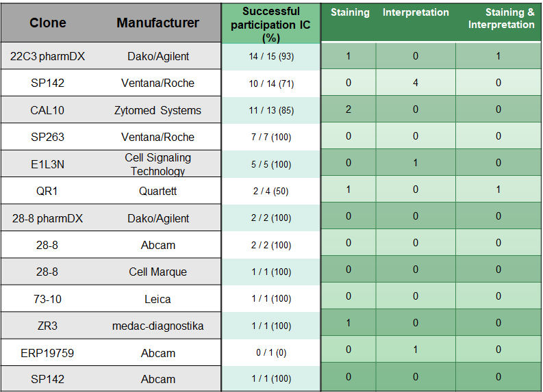The image size is (543, 392).
Task: Select the 22C3 pharmDX clone cell
Action: 48,56
